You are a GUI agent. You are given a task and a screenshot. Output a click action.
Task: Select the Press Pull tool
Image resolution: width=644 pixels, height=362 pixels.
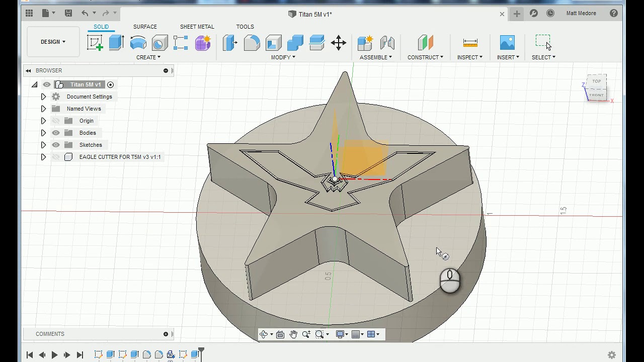230,43
